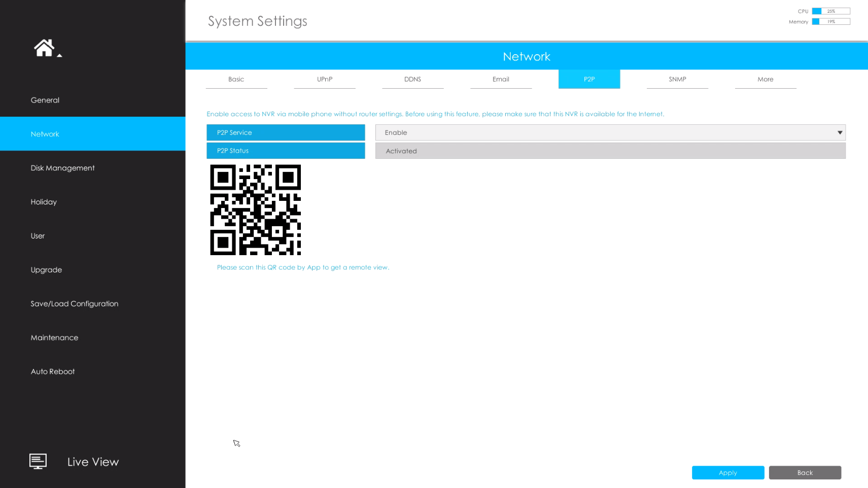Open Disk Management section

click(x=92, y=168)
